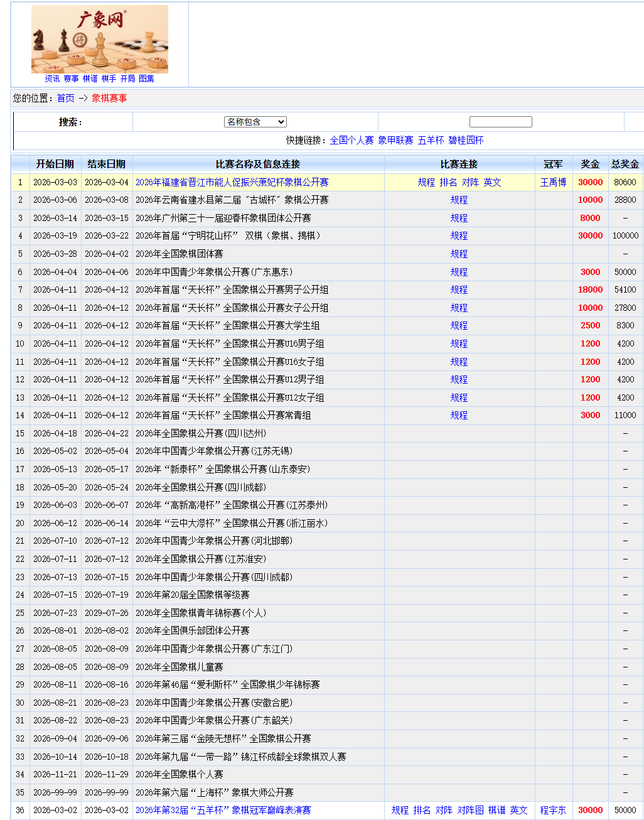The height and width of the screenshot is (820, 644).
Task: Click inside the search input box
Action: [x=500, y=121]
